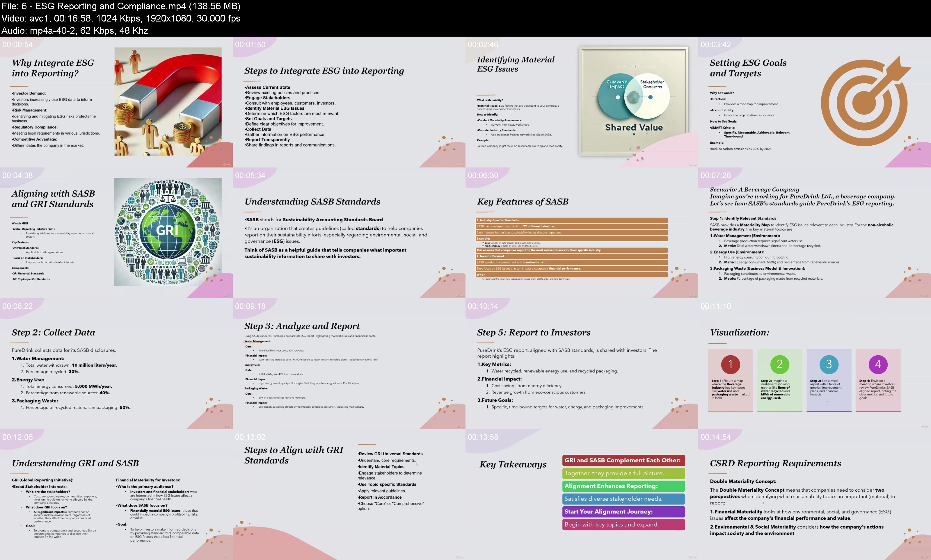931x560 pixels.
Task: Click the 00:07:26 timestamp label
Action: point(716,175)
